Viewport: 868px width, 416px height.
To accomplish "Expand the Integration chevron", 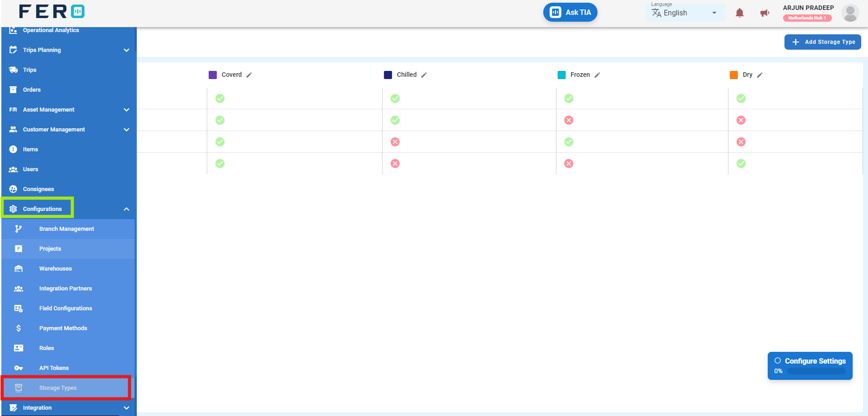I will (x=126, y=408).
